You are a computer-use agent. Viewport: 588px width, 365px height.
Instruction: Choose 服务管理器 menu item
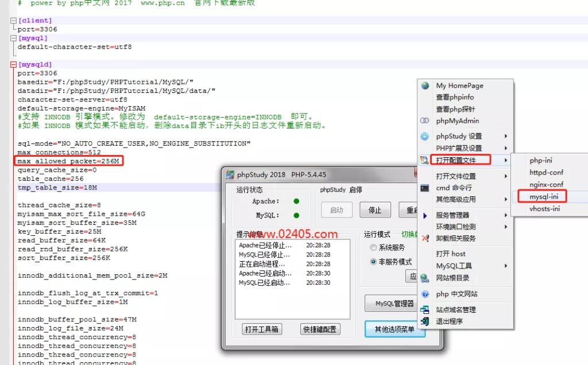pos(452,215)
